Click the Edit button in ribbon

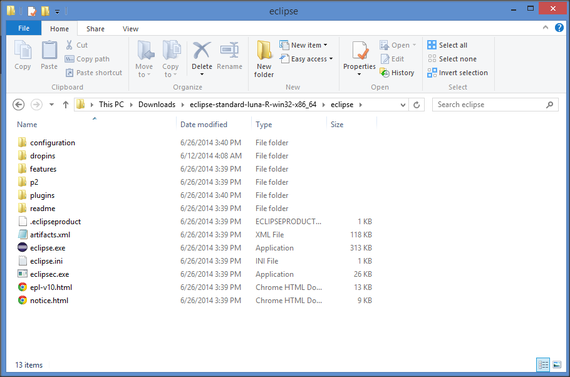(x=392, y=59)
